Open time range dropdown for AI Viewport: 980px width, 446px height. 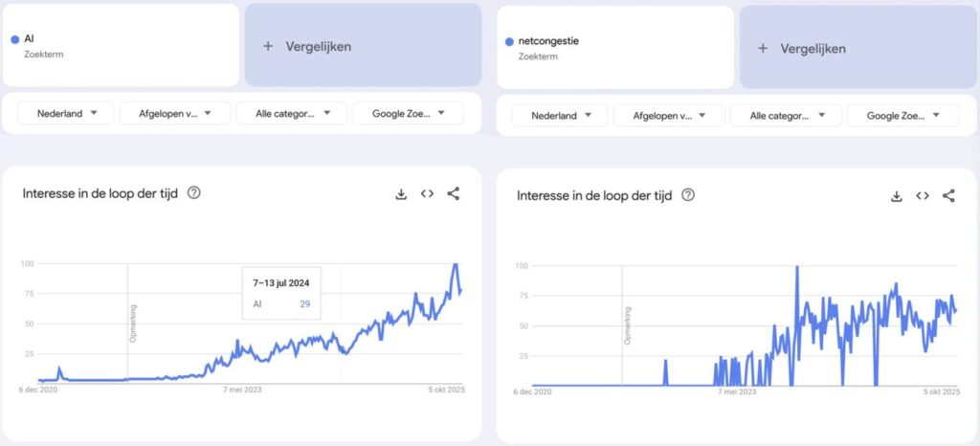tap(175, 113)
